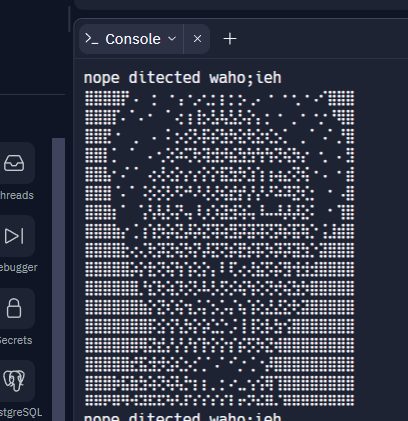Add a new tab with the plus icon
408x421 pixels.
230,39
